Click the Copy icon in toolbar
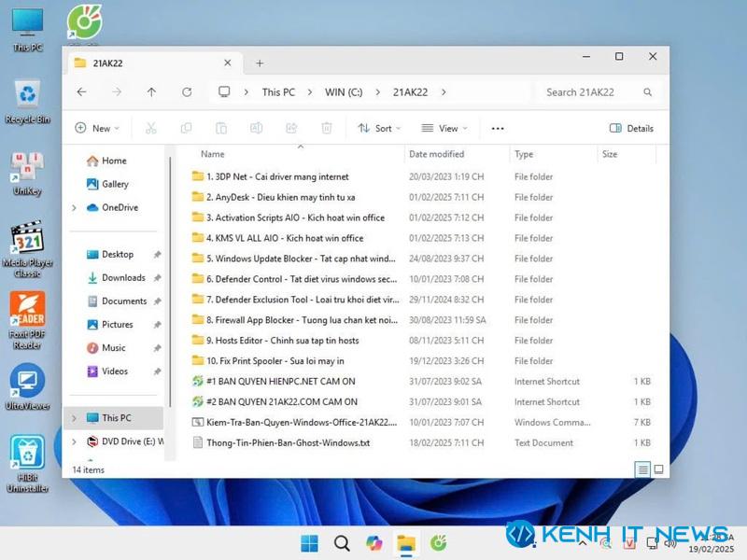747x560 pixels. tap(186, 128)
